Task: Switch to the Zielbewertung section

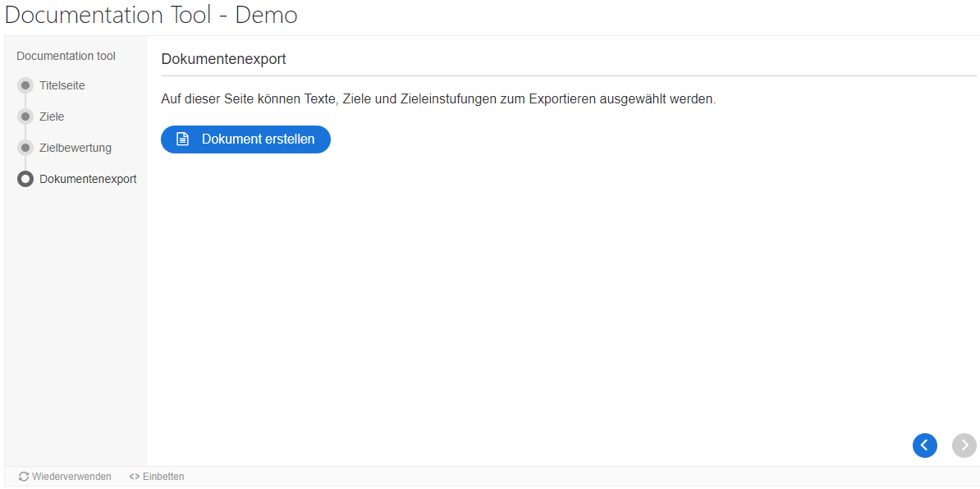Action: [x=75, y=148]
